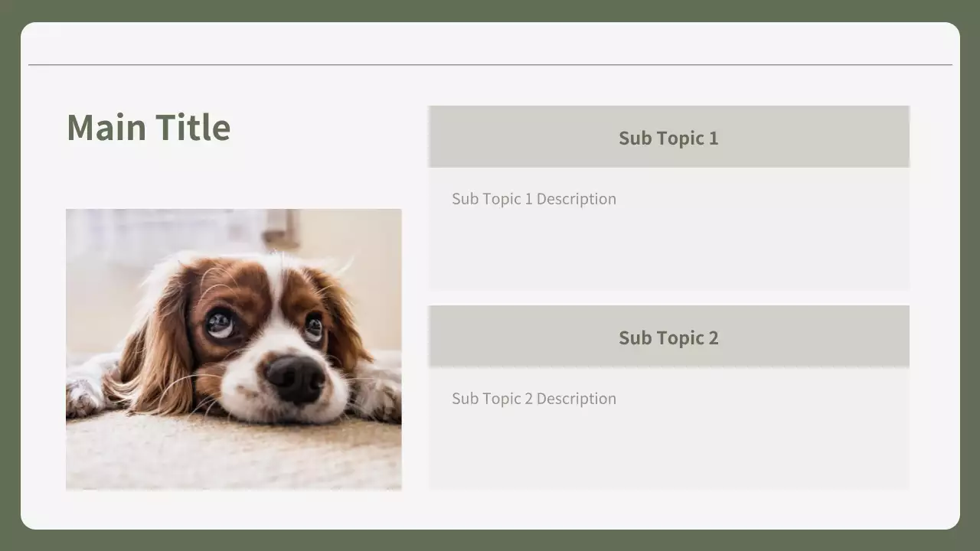Select the Sub Topic 1 Description text
Screen dimensions: 980x551
[x=534, y=199]
